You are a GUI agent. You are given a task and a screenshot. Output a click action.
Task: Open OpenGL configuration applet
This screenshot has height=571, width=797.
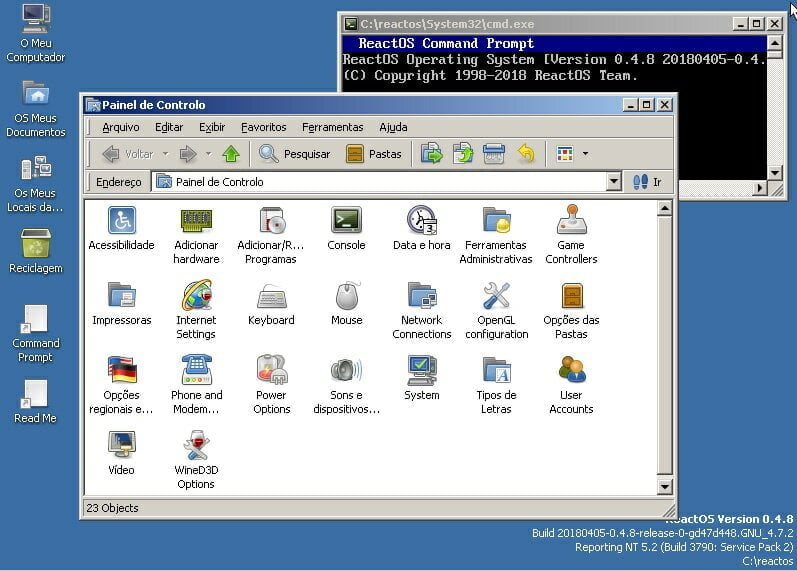pos(496,295)
